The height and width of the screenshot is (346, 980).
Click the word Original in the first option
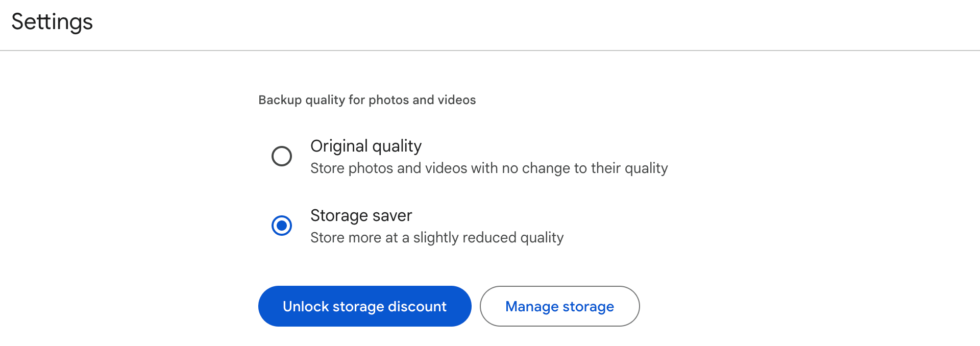[x=339, y=146]
